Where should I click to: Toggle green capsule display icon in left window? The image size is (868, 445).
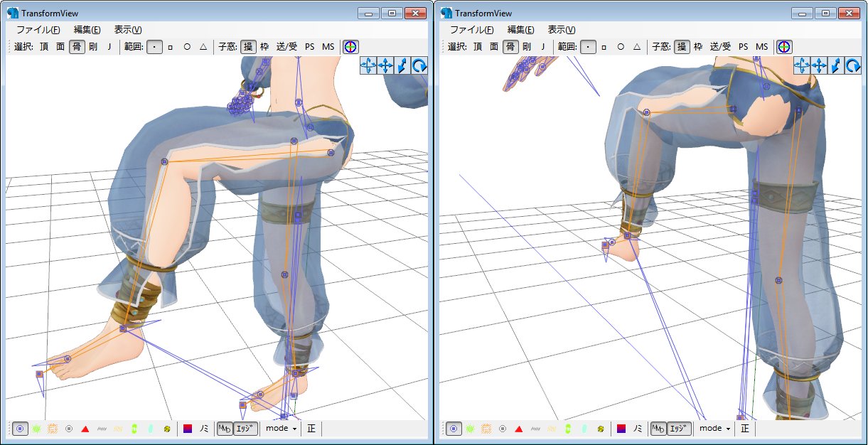pos(134,429)
